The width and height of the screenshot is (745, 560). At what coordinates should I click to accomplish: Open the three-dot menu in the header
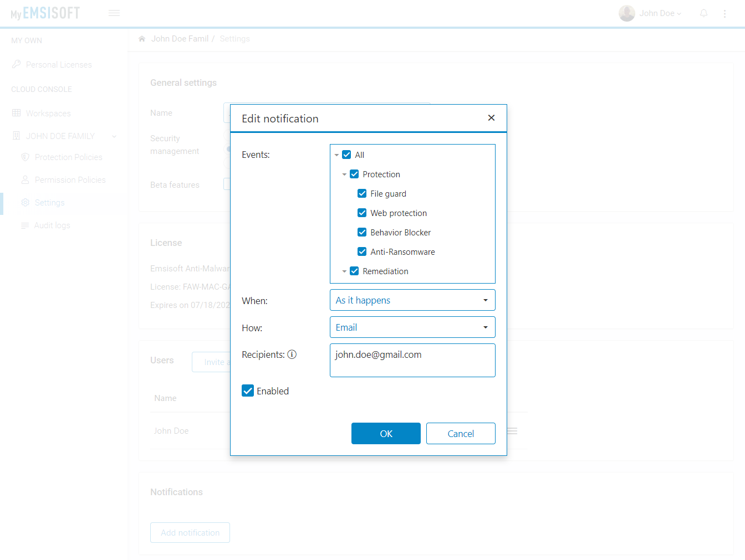pyautogui.click(x=725, y=13)
